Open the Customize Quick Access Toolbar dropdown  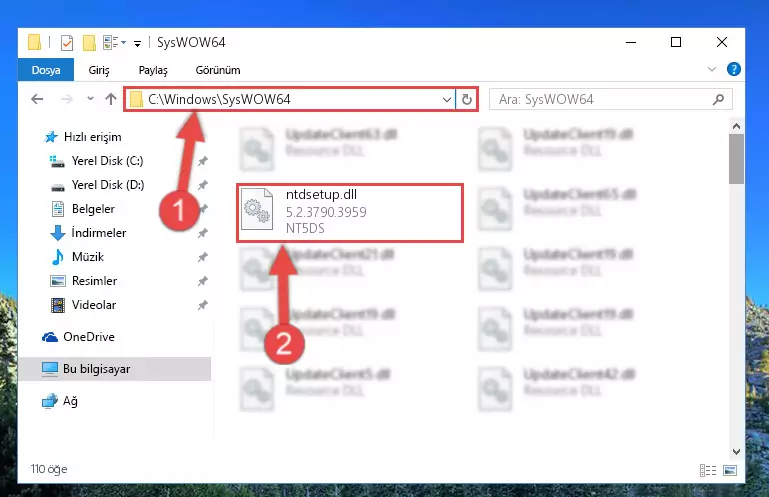tap(137, 44)
